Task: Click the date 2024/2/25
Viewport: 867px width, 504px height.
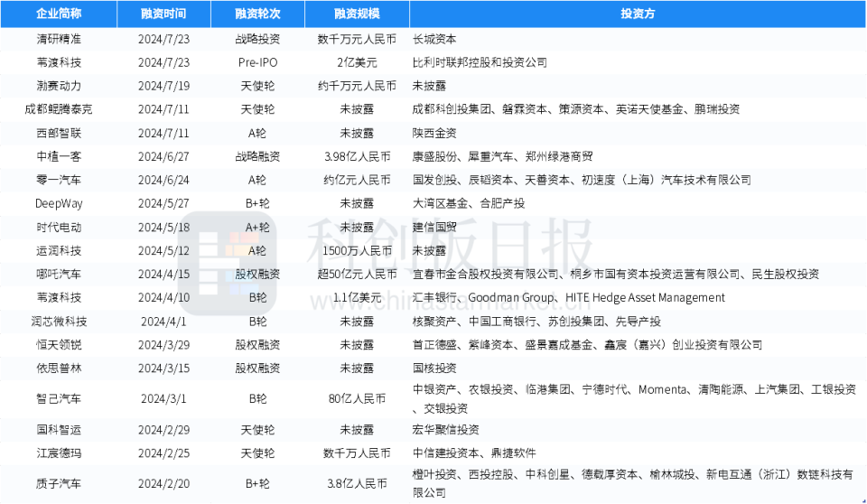Action: click(163, 453)
